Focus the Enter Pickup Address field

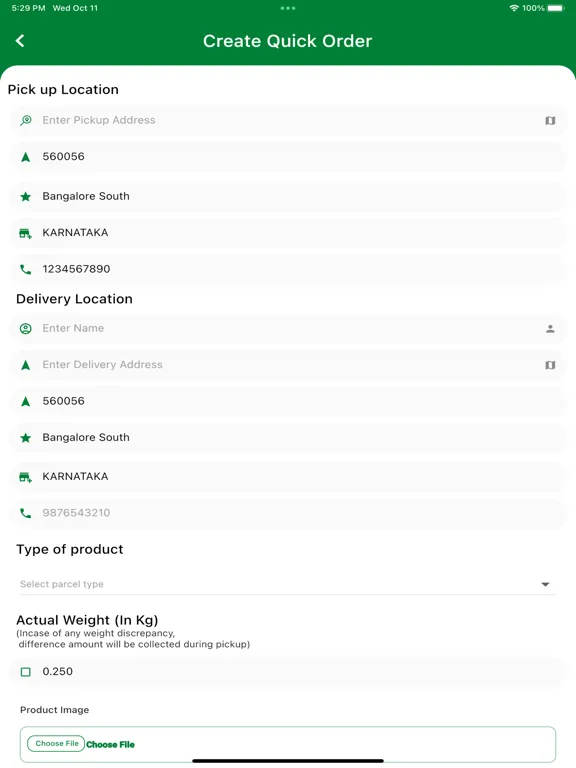tap(288, 120)
